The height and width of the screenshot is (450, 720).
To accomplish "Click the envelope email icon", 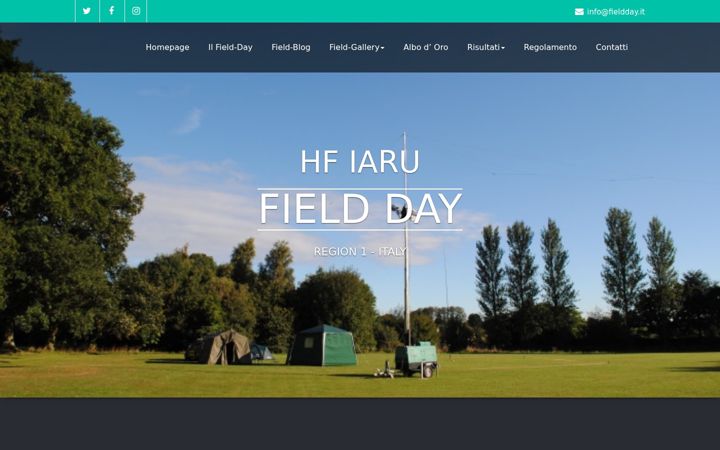I will 579,12.
